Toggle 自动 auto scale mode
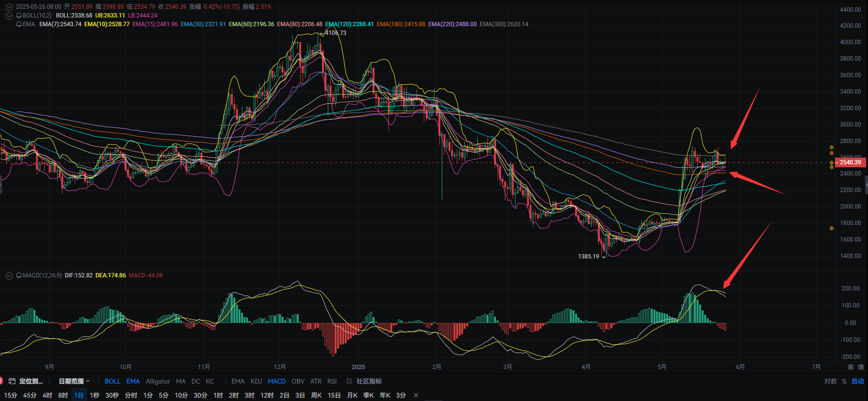Screen dimensions: 868x401 (858, 381)
